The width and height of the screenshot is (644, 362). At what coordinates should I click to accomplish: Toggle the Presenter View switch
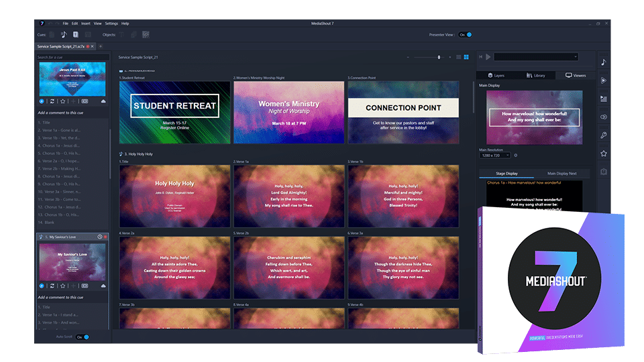coord(466,34)
